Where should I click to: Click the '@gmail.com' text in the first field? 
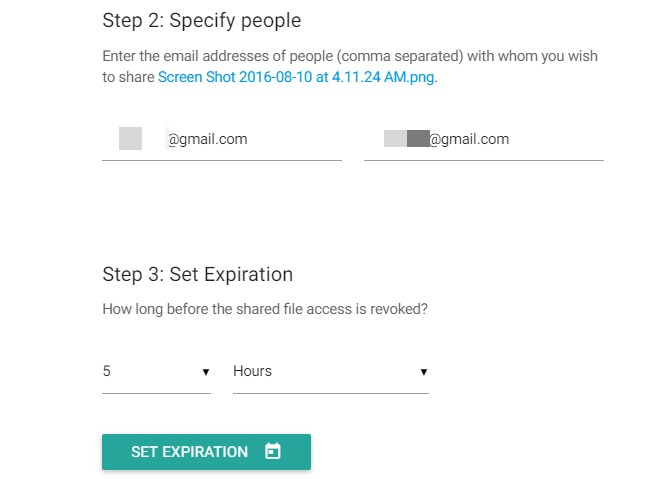click(208, 139)
